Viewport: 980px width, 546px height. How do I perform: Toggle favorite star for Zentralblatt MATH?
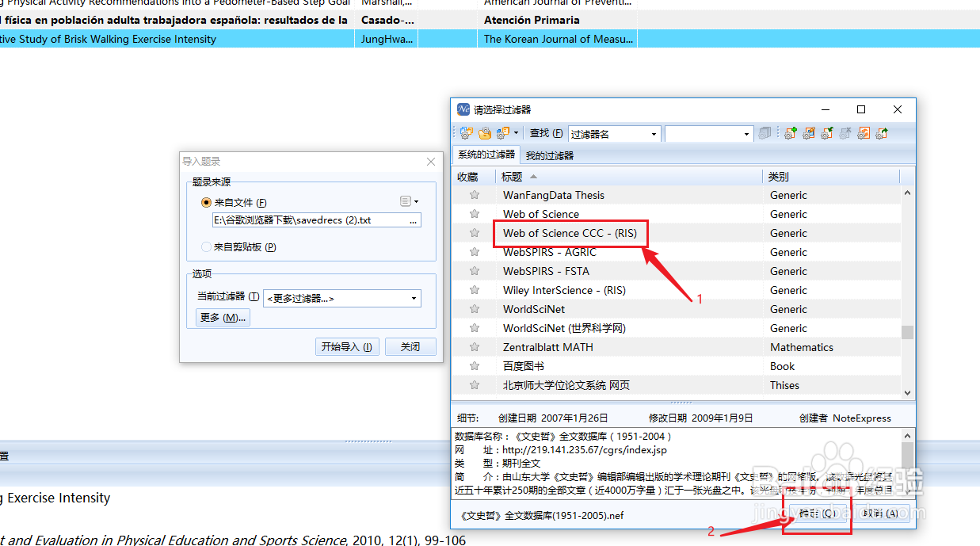[475, 347]
